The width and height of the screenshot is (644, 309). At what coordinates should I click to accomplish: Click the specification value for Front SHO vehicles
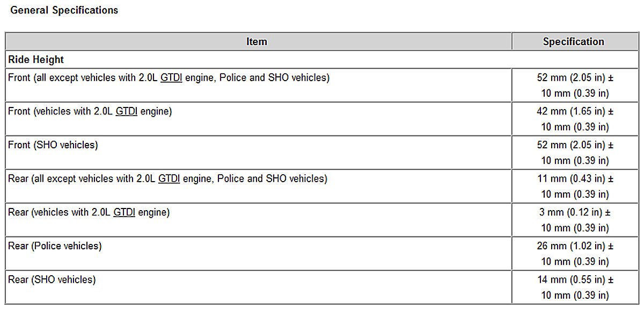click(x=575, y=153)
